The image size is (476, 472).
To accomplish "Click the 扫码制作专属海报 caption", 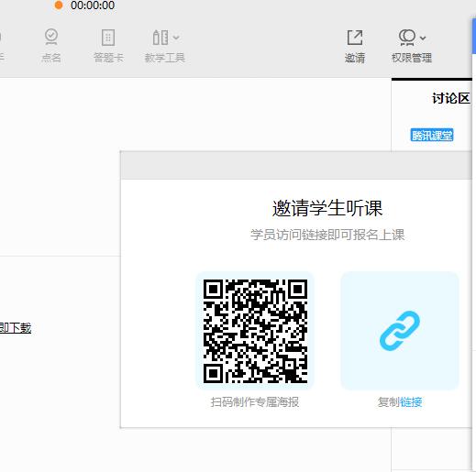I will (255, 402).
